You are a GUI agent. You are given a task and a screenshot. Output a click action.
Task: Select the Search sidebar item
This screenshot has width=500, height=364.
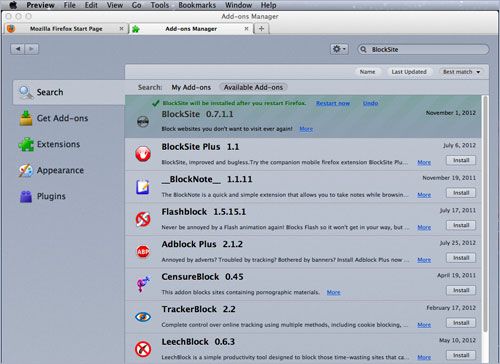pyautogui.click(x=69, y=92)
